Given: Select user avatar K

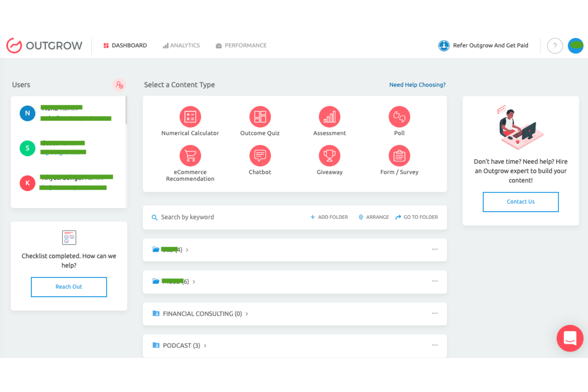Looking at the screenshot, I should point(27,183).
